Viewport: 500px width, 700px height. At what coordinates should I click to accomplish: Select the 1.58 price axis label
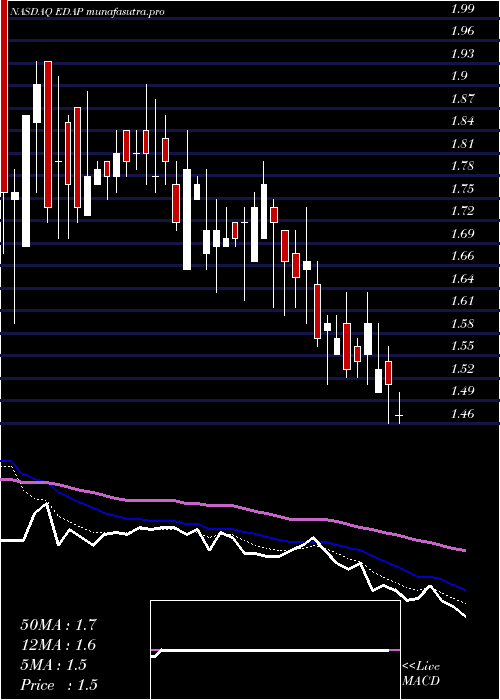[x=462, y=323]
